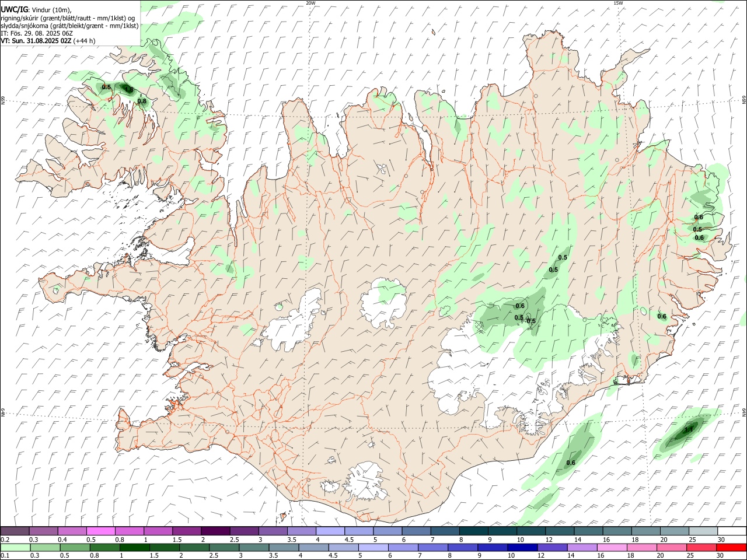The height and width of the screenshot is (560, 747).
Task: Click the bright pink 0.5 snow legend swatch
Action: pyautogui.click(x=100, y=531)
